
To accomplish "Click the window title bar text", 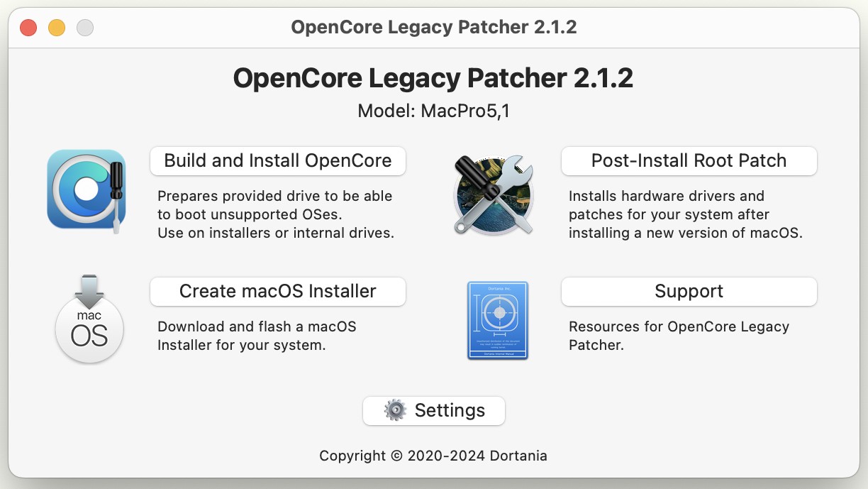I will tap(434, 28).
